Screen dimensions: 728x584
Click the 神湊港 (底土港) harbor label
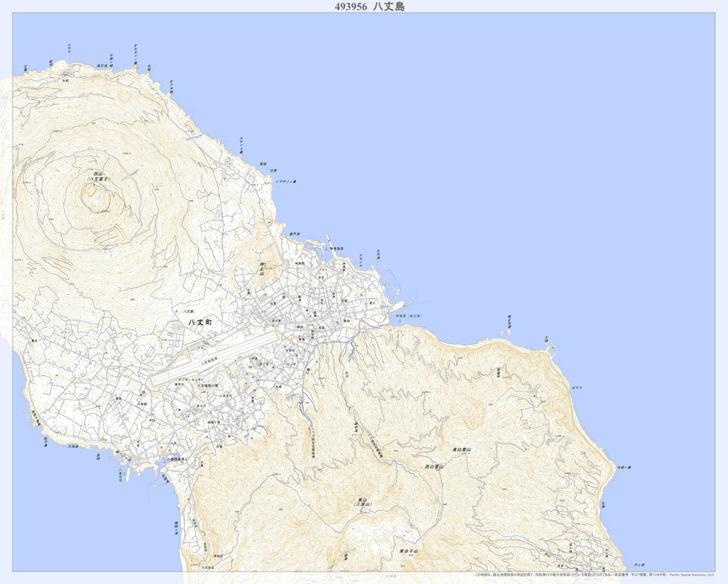pos(408,316)
